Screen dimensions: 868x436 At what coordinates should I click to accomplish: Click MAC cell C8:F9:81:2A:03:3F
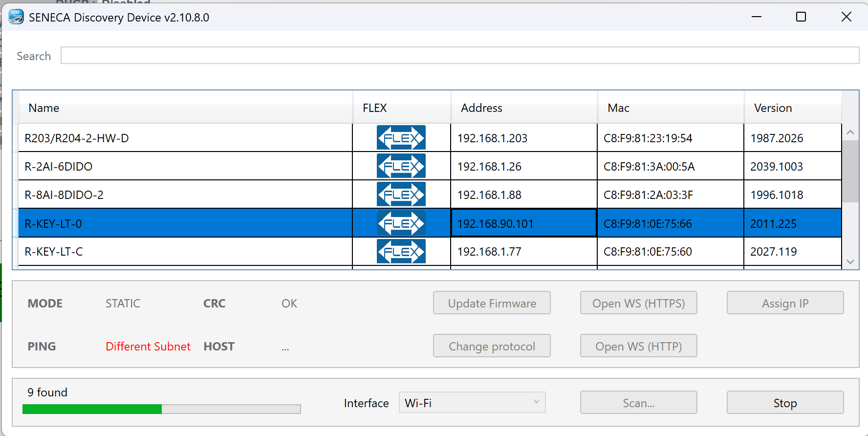coord(671,195)
